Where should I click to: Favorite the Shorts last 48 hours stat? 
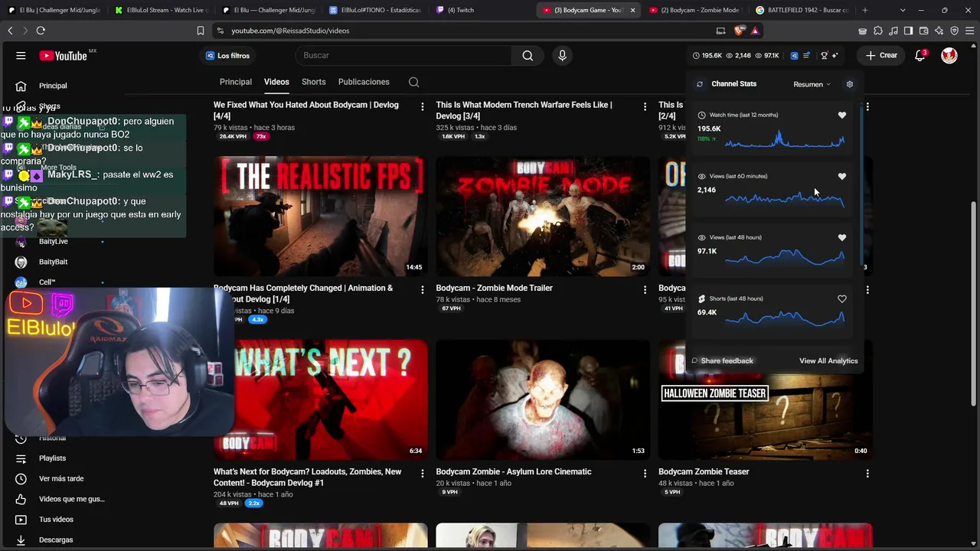(842, 299)
